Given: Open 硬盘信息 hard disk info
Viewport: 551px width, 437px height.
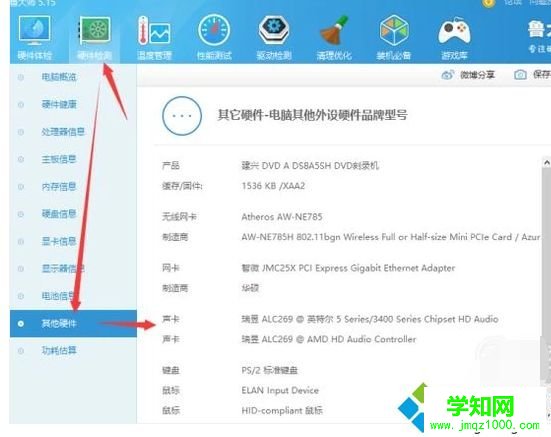Looking at the screenshot, I should point(59,214).
